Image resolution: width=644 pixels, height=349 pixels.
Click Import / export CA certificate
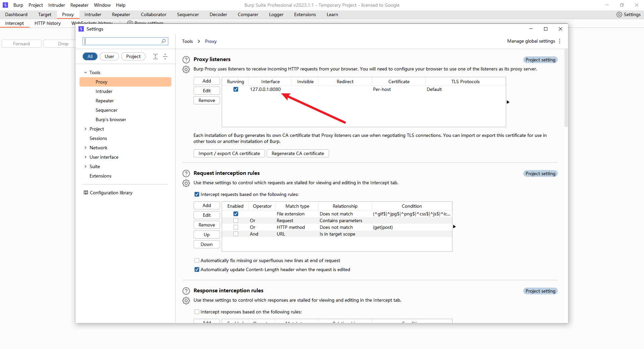click(x=229, y=153)
